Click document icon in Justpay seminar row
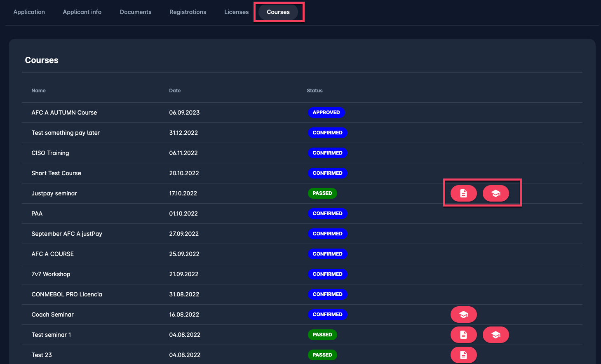The height and width of the screenshot is (364, 601). click(463, 193)
